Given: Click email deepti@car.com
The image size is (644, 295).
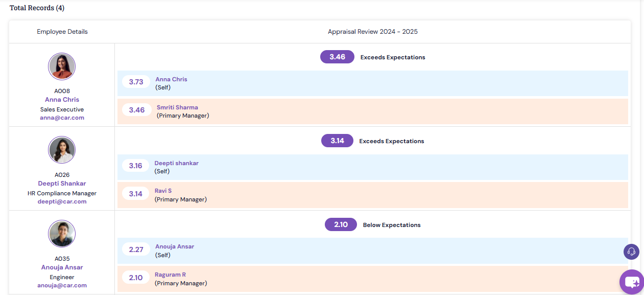Looking at the screenshot, I should 62,201.
